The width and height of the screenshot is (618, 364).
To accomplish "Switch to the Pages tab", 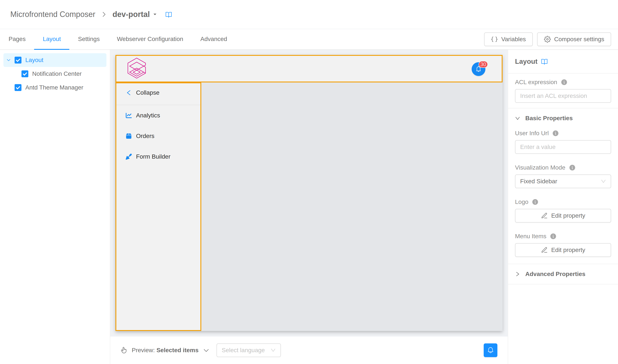I will point(17,39).
